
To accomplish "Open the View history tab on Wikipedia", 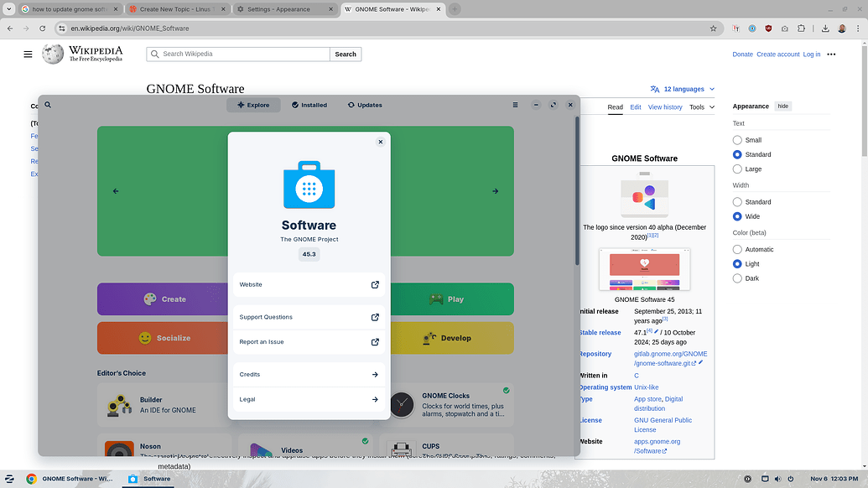I will pyautogui.click(x=665, y=106).
